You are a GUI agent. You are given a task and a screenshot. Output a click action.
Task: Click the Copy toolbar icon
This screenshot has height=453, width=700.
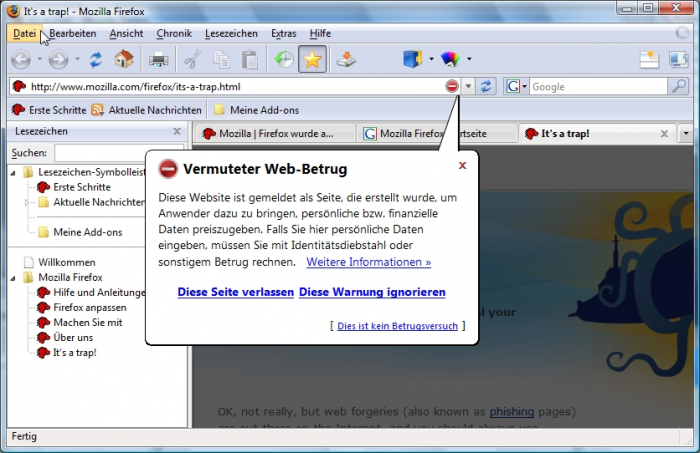[x=221, y=59]
